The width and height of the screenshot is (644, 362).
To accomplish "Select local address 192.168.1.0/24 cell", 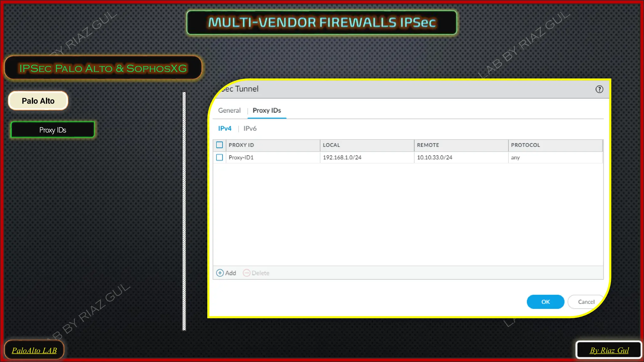I will (367, 157).
